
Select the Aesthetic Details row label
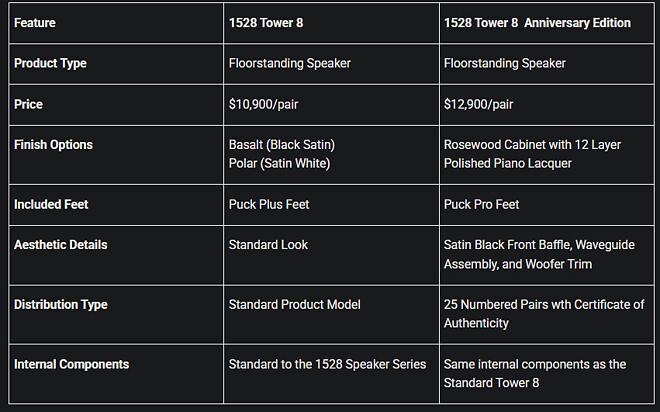click(60, 244)
